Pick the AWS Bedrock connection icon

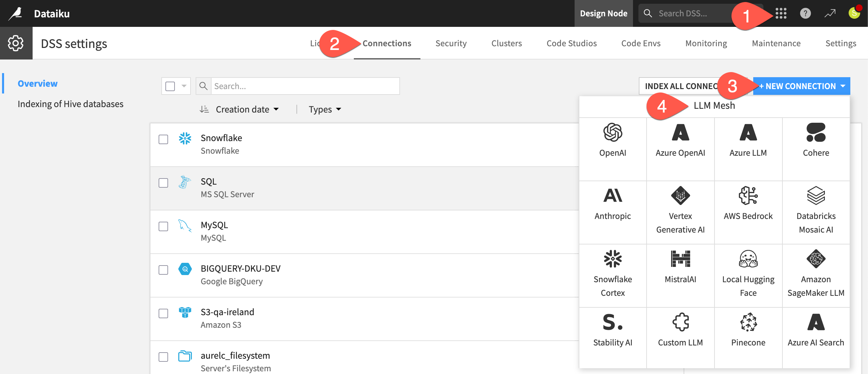748,196
